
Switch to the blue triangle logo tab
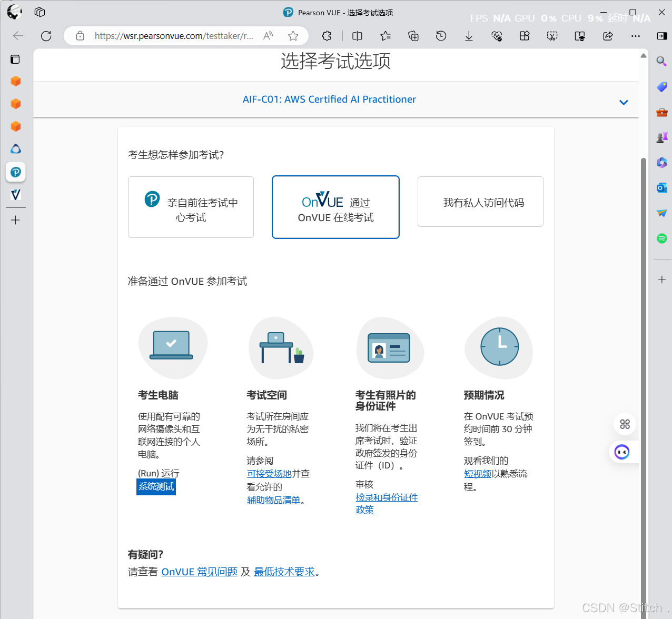click(16, 149)
